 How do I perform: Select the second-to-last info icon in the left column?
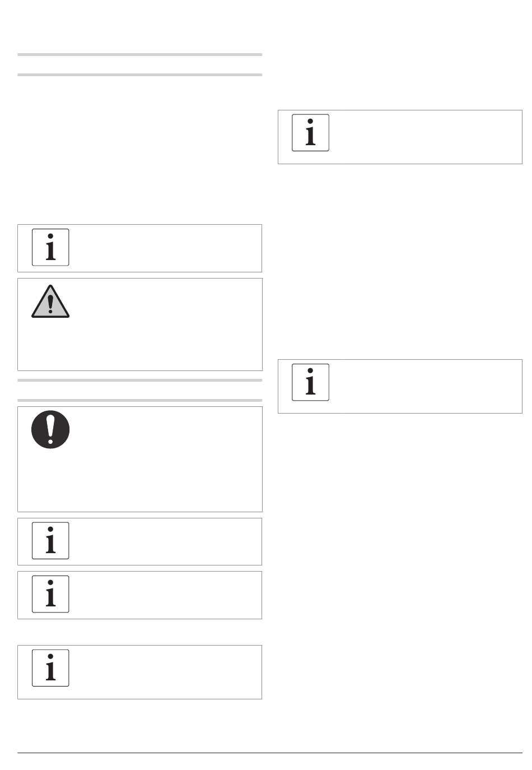coord(50,594)
